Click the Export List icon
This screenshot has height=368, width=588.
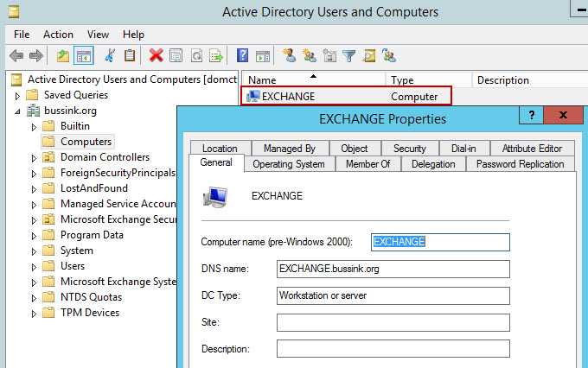[216, 56]
